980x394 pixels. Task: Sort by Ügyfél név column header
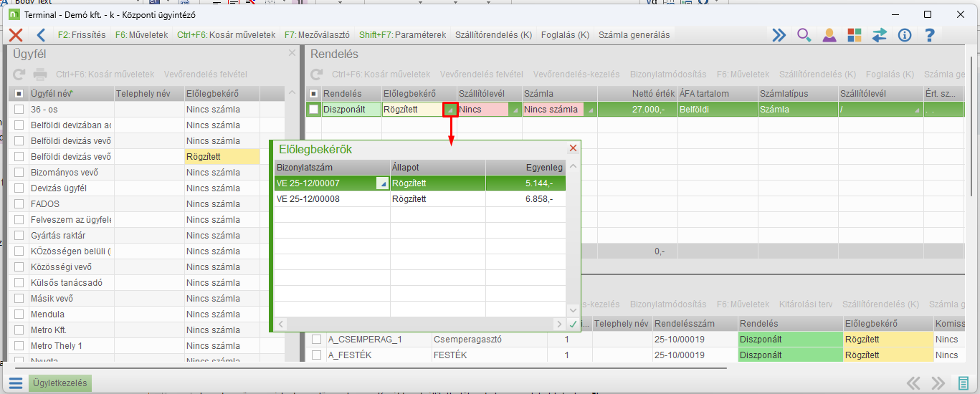pyautogui.click(x=71, y=94)
